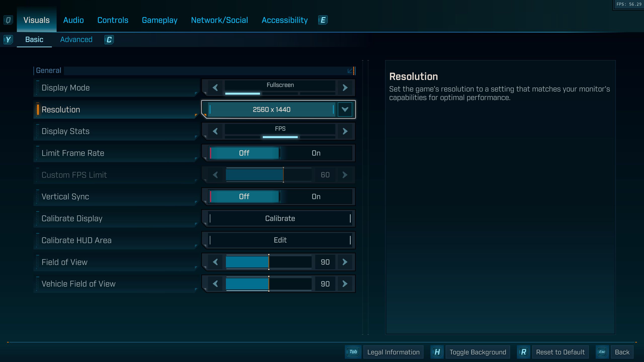Click the Field of View slider bar
The height and width of the screenshot is (362, 644).
pyautogui.click(x=268, y=262)
